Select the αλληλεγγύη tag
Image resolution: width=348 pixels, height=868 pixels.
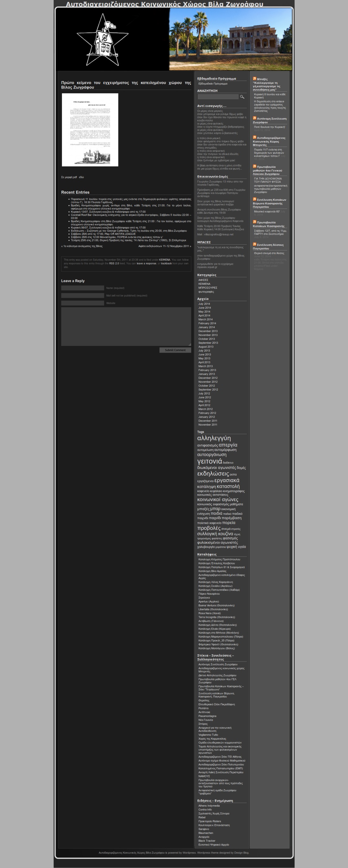pos(214,438)
